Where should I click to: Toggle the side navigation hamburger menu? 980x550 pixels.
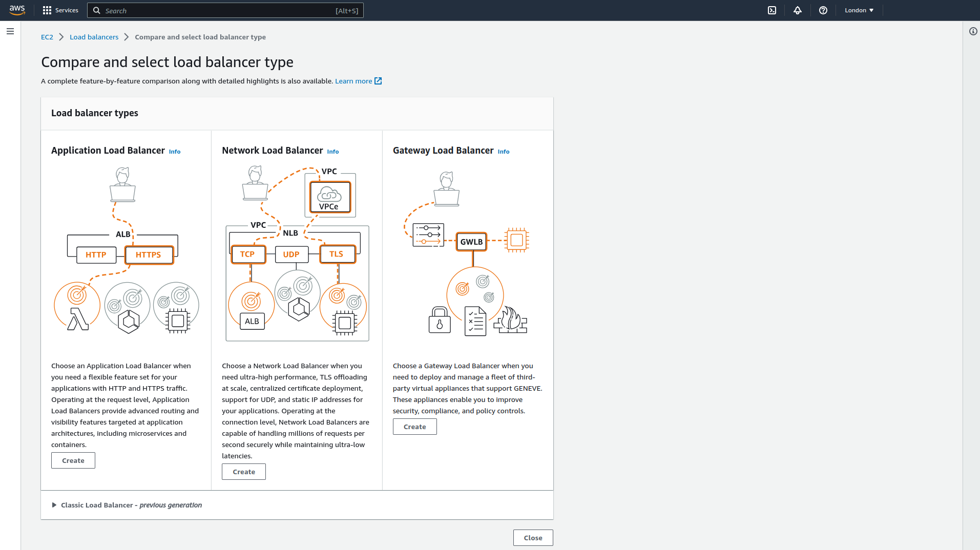[x=10, y=31]
